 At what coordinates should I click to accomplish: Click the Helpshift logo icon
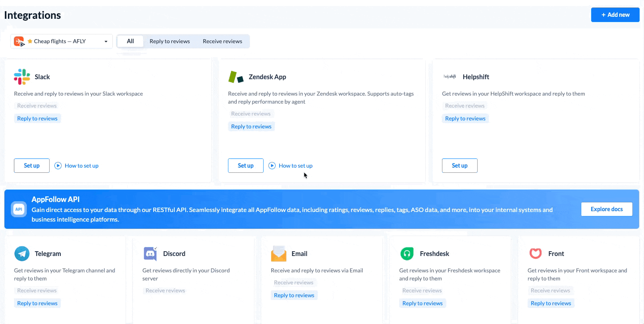click(x=450, y=77)
